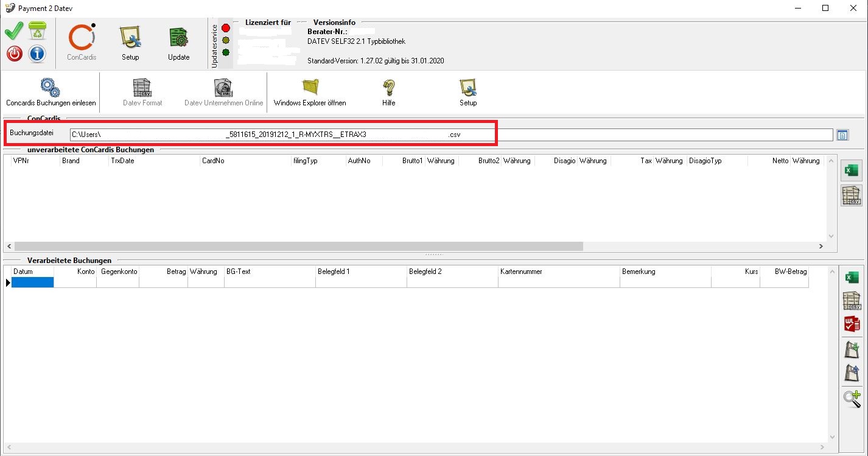Click down arrow of Verarbeitete Buchungen scrollbar
This screenshot has width=868, height=456.
(x=832, y=437)
